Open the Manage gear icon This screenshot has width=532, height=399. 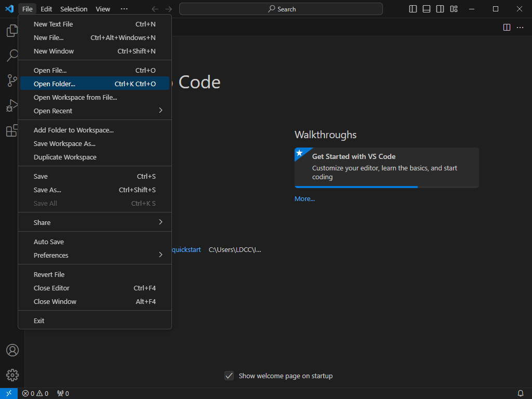click(x=12, y=375)
